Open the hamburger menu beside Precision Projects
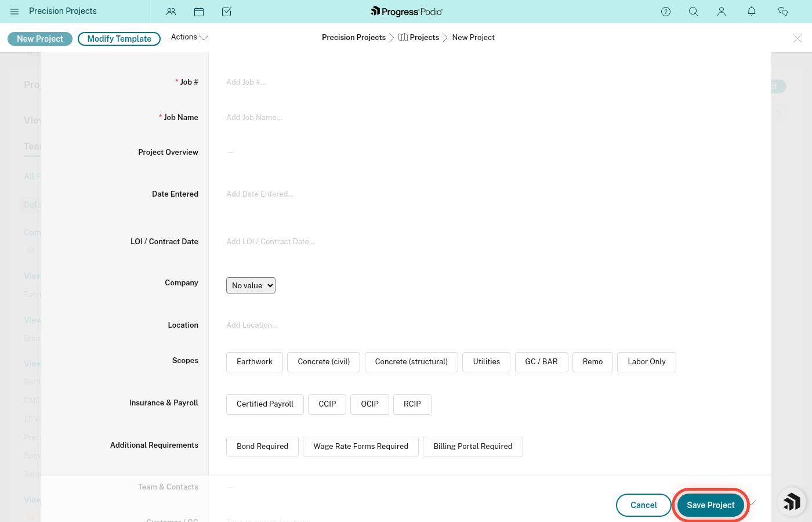 click(14, 12)
